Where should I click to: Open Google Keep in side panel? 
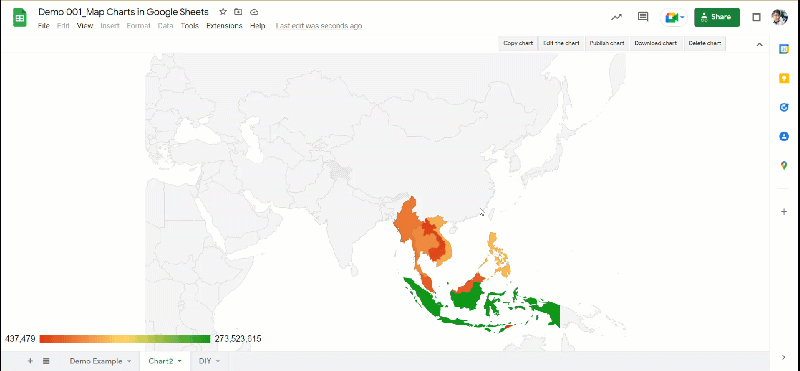pos(784,78)
